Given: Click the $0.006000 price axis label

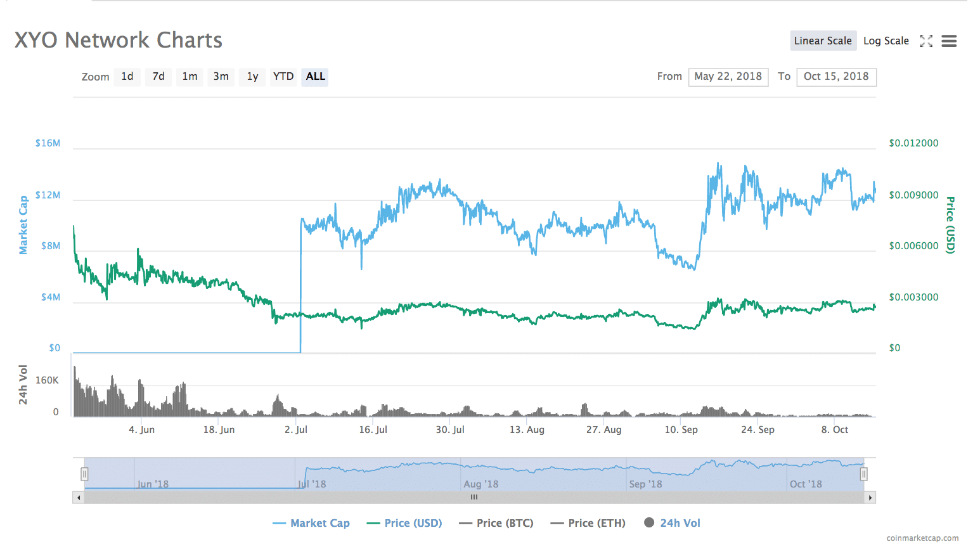Looking at the screenshot, I should pyautogui.click(x=913, y=246).
